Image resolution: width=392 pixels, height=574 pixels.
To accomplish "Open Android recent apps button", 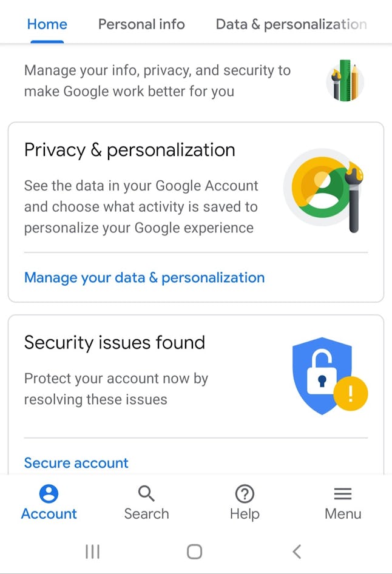I will point(92,551).
